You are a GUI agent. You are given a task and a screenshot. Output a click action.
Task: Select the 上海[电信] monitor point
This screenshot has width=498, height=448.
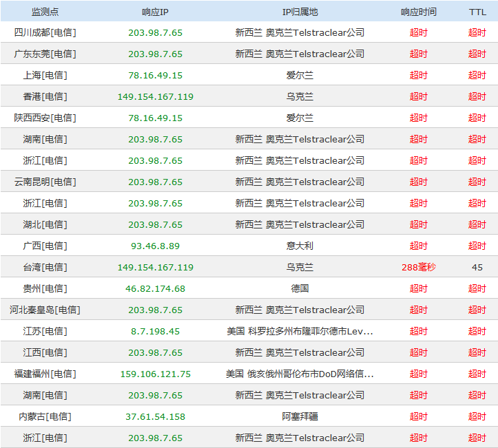click(45, 75)
